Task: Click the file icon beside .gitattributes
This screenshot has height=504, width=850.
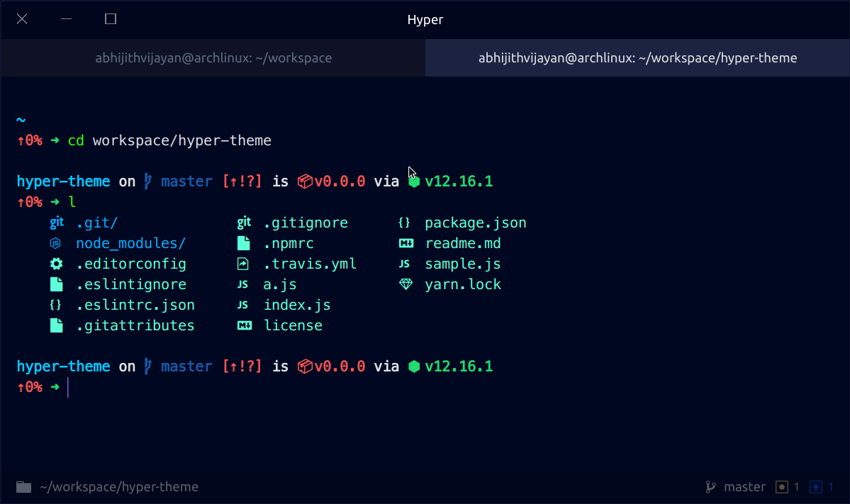Action: click(x=57, y=325)
